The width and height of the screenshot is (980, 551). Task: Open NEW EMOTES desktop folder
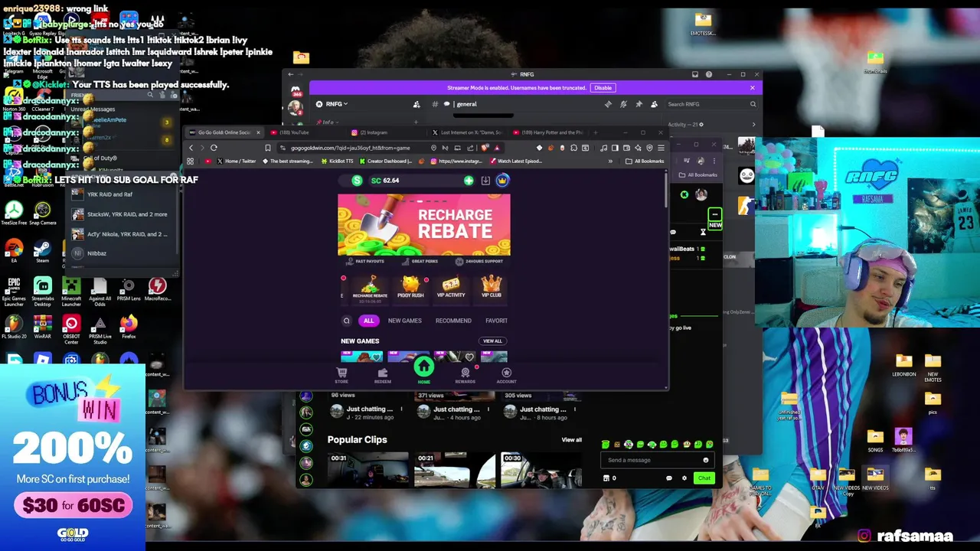coord(933,368)
